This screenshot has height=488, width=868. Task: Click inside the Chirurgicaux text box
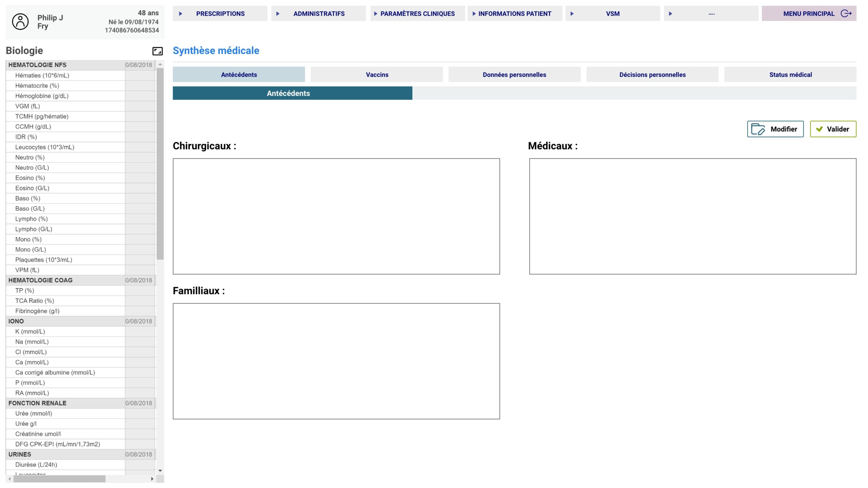[336, 216]
